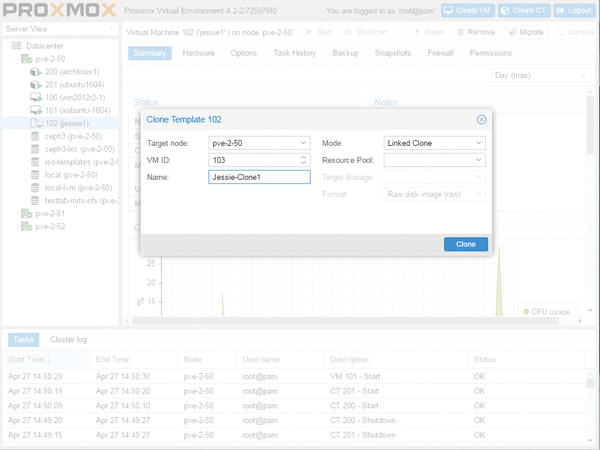
Task: Click the Datacenter icon in tree
Action: [16, 46]
